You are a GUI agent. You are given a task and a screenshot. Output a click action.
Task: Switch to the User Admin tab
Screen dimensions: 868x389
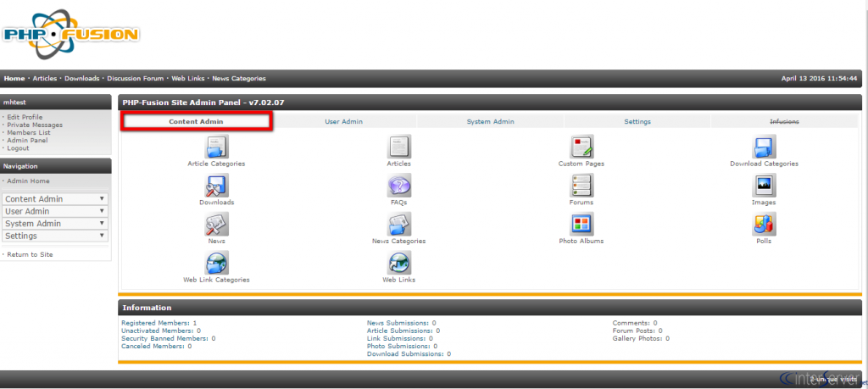pyautogui.click(x=344, y=121)
